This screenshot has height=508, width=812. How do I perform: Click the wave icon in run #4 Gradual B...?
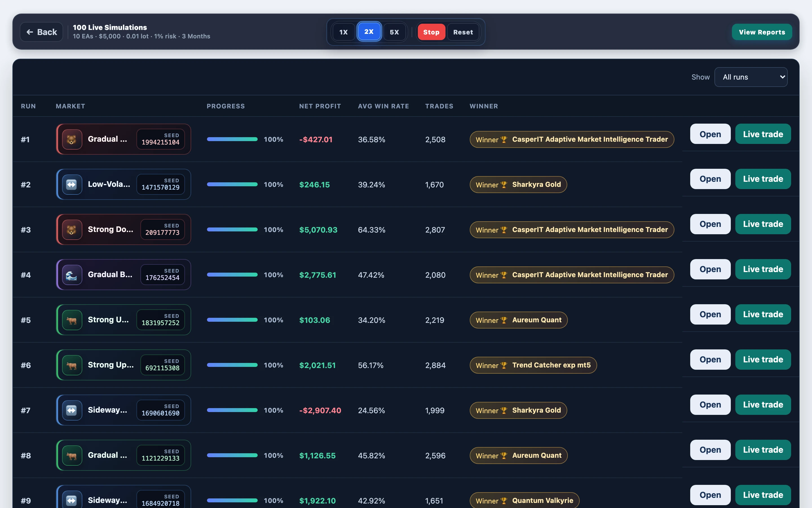pos(72,275)
